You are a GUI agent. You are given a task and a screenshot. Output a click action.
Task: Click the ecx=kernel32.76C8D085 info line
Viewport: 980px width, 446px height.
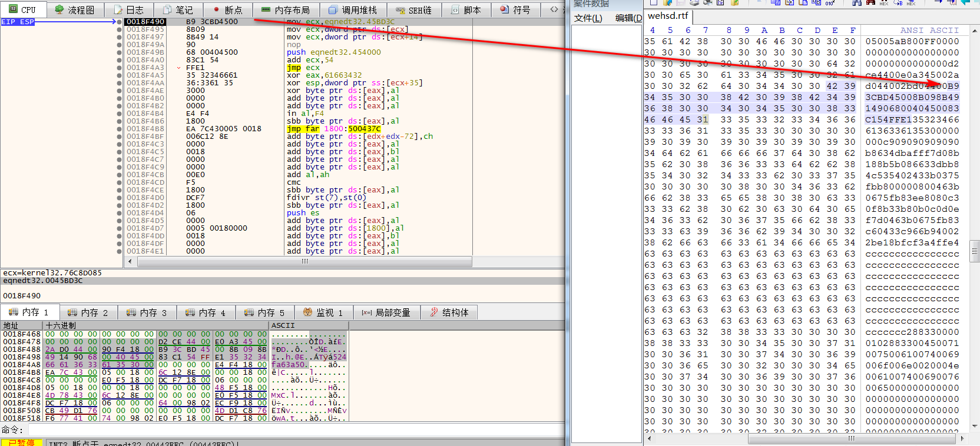pos(52,273)
